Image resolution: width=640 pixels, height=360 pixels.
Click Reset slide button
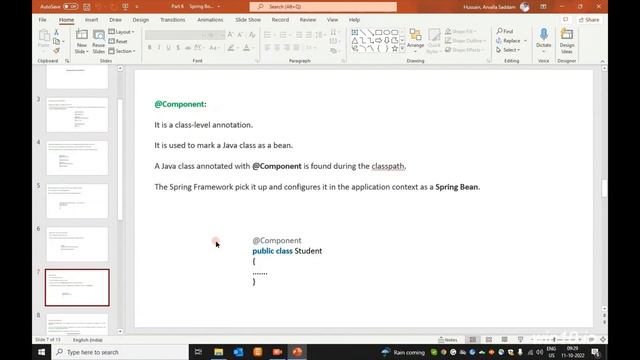coord(118,41)
